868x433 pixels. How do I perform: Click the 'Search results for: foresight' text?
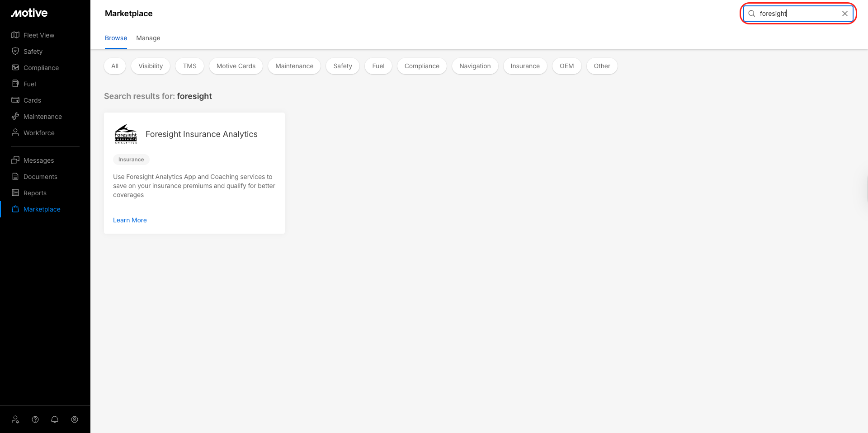[x=158, y=96]
